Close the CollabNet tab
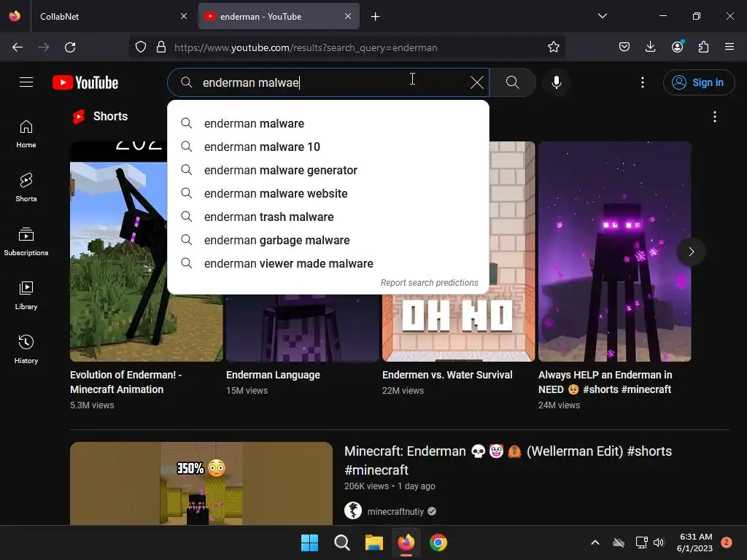Viewport: 747px width, 560px height. tap(184, 16)
